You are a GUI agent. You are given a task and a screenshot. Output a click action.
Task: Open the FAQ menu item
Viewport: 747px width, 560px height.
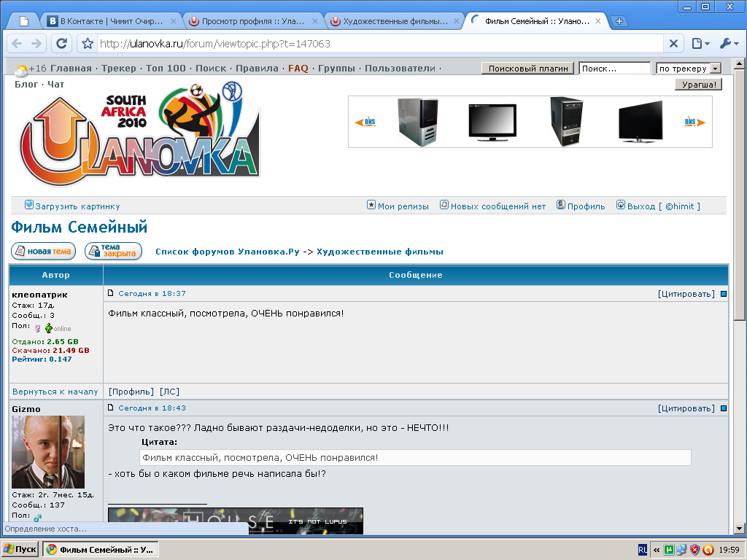(298, 68)
